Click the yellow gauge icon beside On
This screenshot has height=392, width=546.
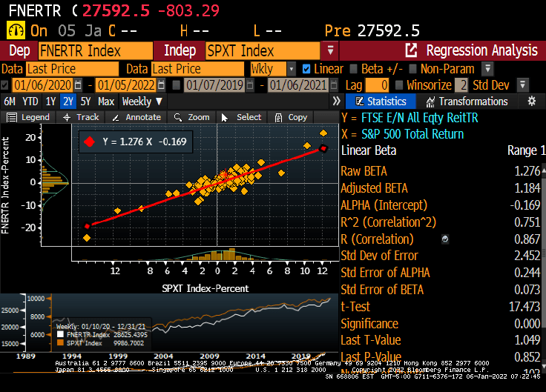[x=16, y=30]
